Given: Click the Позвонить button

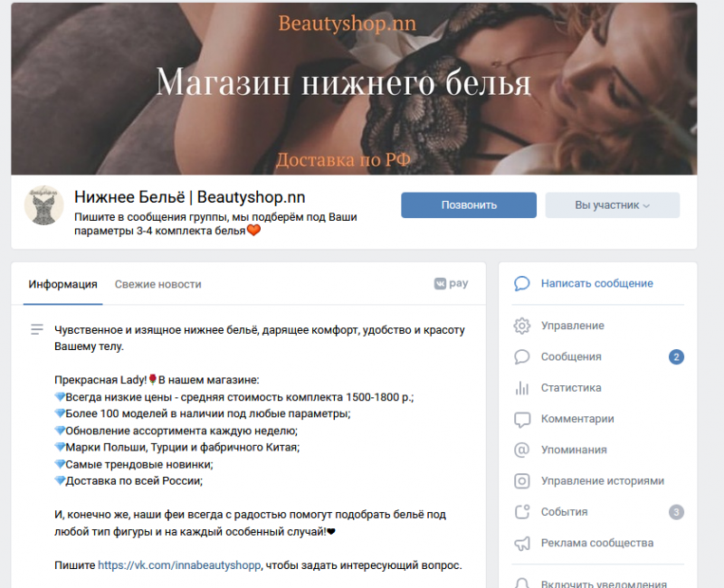Looking at the screenshot, I should 469,205.
